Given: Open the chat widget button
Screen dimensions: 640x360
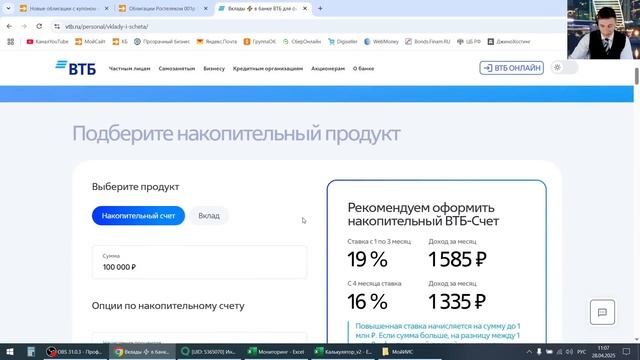Looking at the screenshot, I should [x=602, y=312].
